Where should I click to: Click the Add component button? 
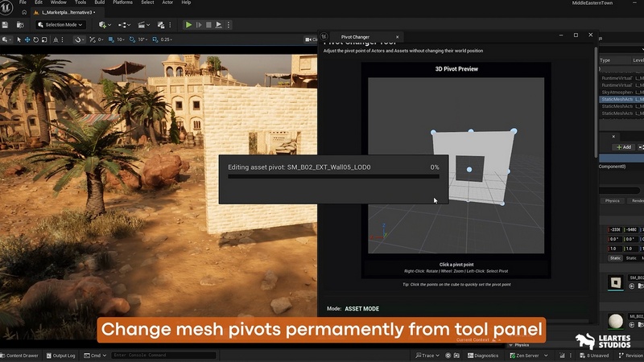(x=622, y=147)
